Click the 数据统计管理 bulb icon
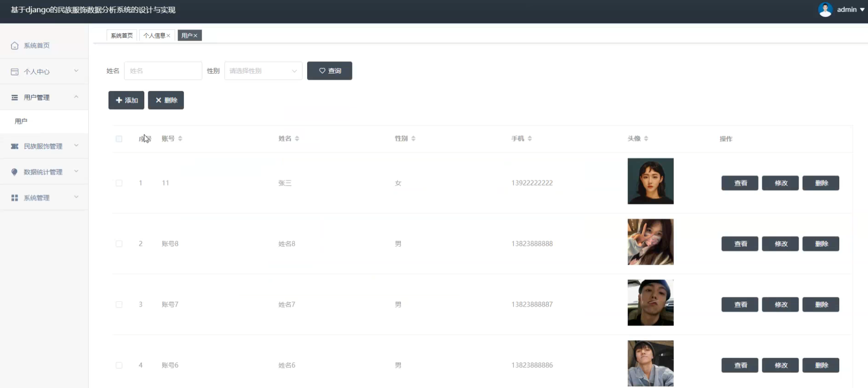This screenshot has height=388, width=868. [15, 172]
